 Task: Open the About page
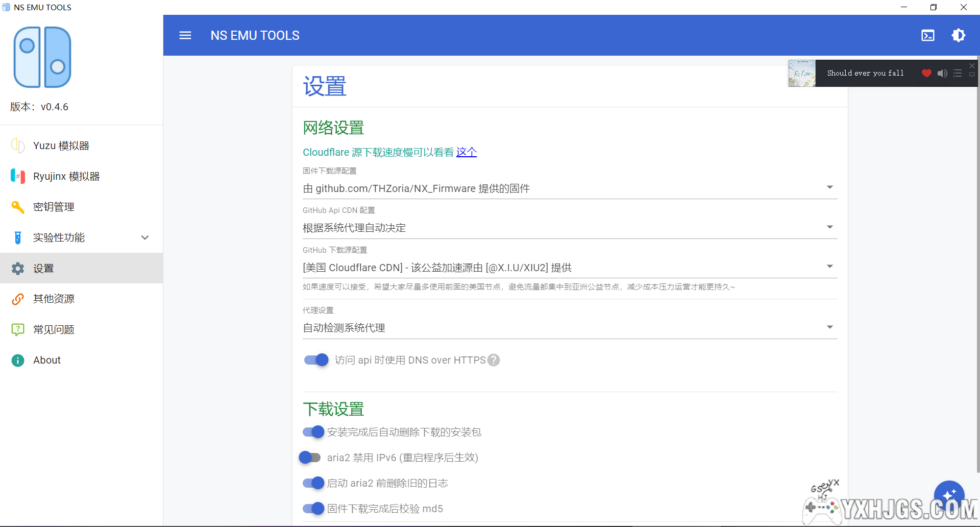[x=47, y=360]
